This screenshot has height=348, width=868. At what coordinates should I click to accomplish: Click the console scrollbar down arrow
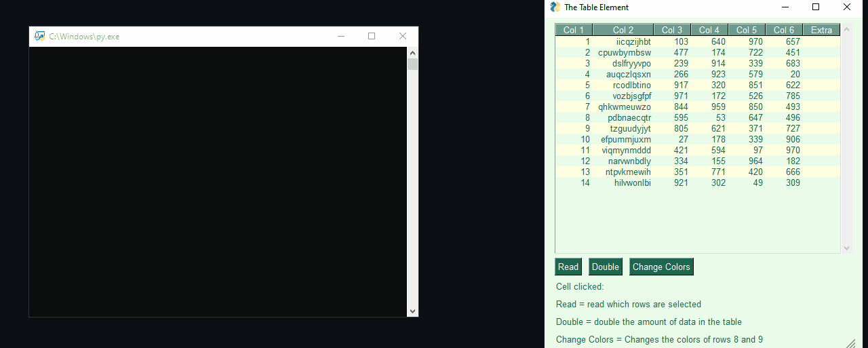tap(412, 311)
